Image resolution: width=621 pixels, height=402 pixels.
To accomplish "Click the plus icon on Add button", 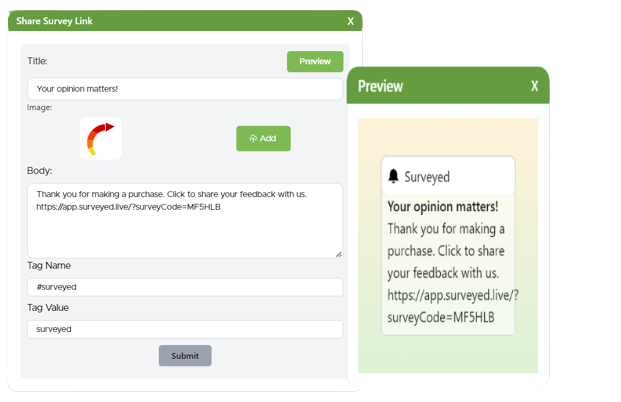I will pyautogui.click(x=253, y=139).
